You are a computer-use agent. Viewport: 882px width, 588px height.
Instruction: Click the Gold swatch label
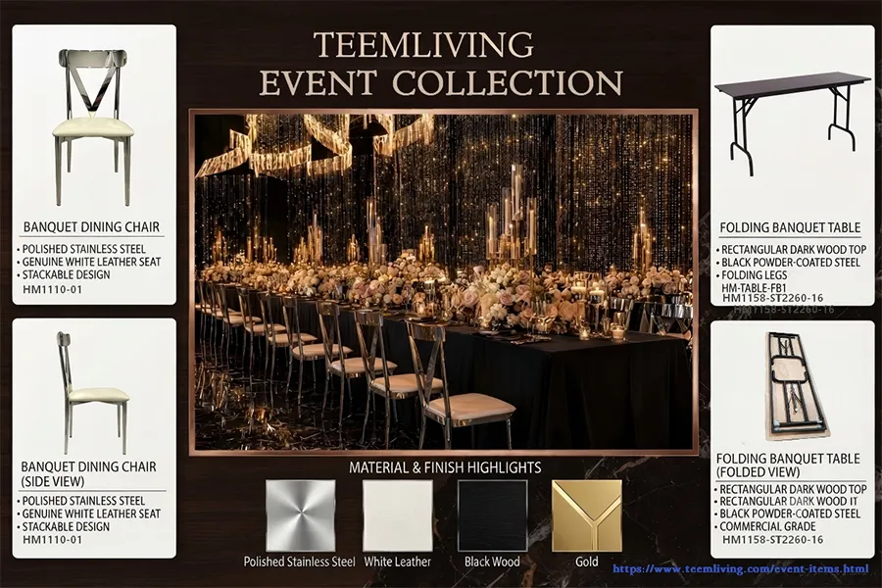[587, 562]
